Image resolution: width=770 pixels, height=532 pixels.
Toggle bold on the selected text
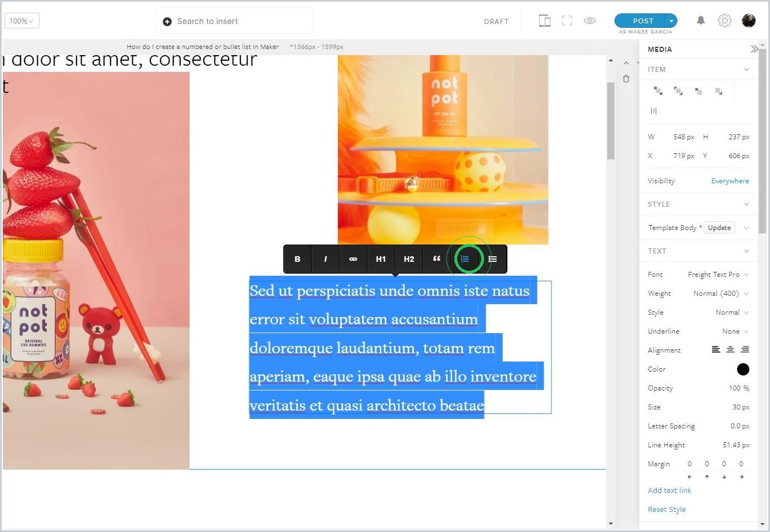click(x=297, y=259)
